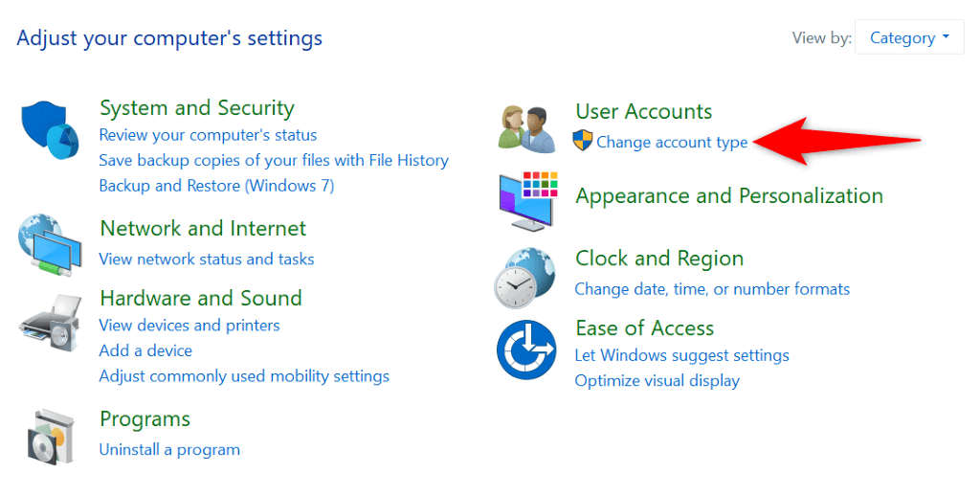980x496 pixels.
Task: Click the User Accounts people icon
Action: [525, 129]
